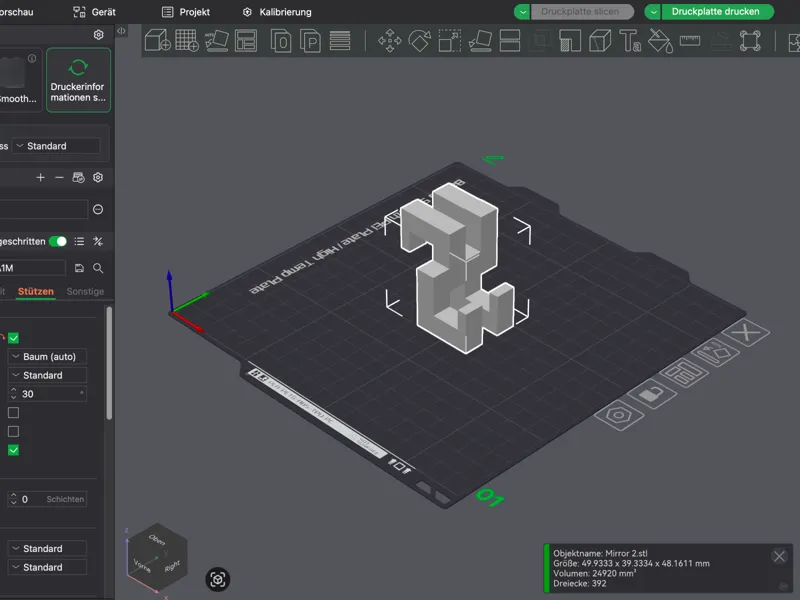
Task: Add a new object with the cube icon
Action: coord(158,40)
